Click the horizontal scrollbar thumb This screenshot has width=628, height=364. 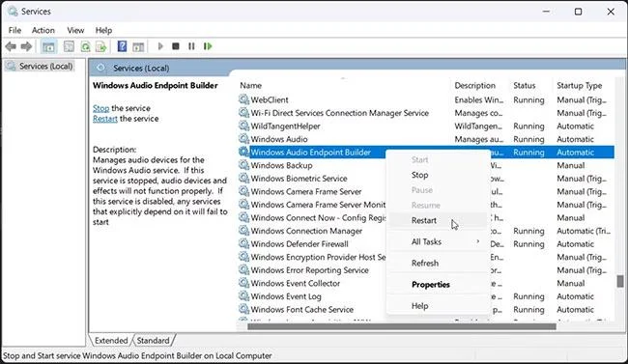pyautogui.click(x=402, y=326)
